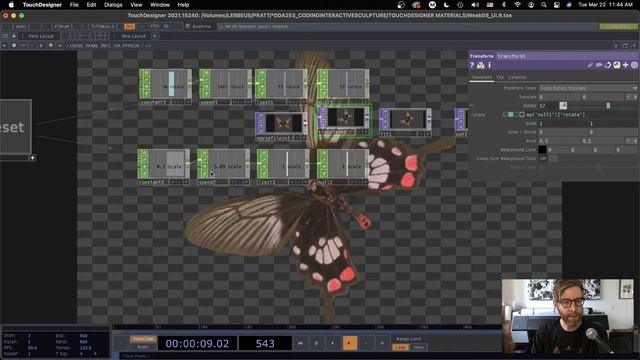Click the round circle icon at header end
The width and height of the screenshot is (640, 360).
pyautogui.click(x=634, y=65)
